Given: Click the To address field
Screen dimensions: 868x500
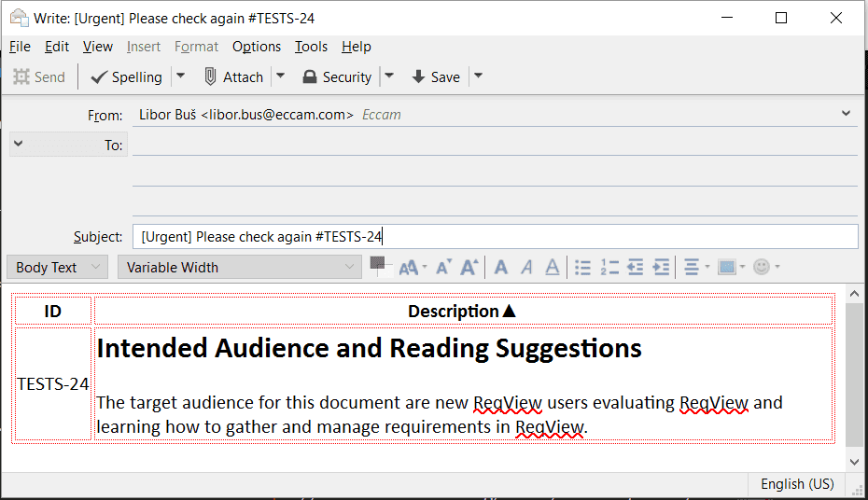Looking at the screenshot, I should tap(495, 145).
